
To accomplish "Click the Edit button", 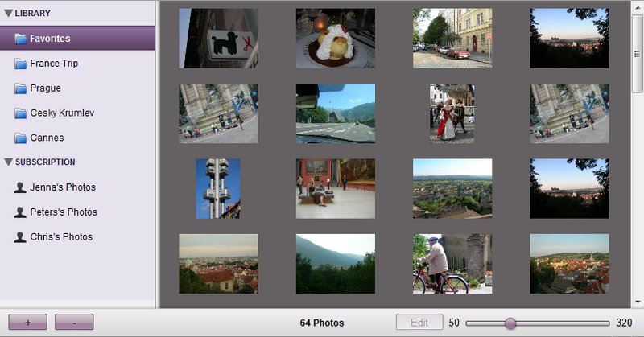I will (x=419, y=323).
